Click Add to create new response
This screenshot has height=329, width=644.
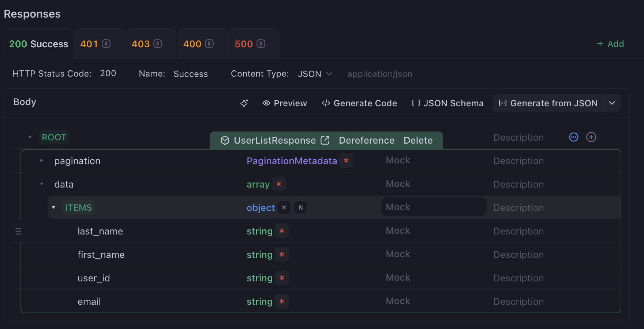tap(610, 44)
